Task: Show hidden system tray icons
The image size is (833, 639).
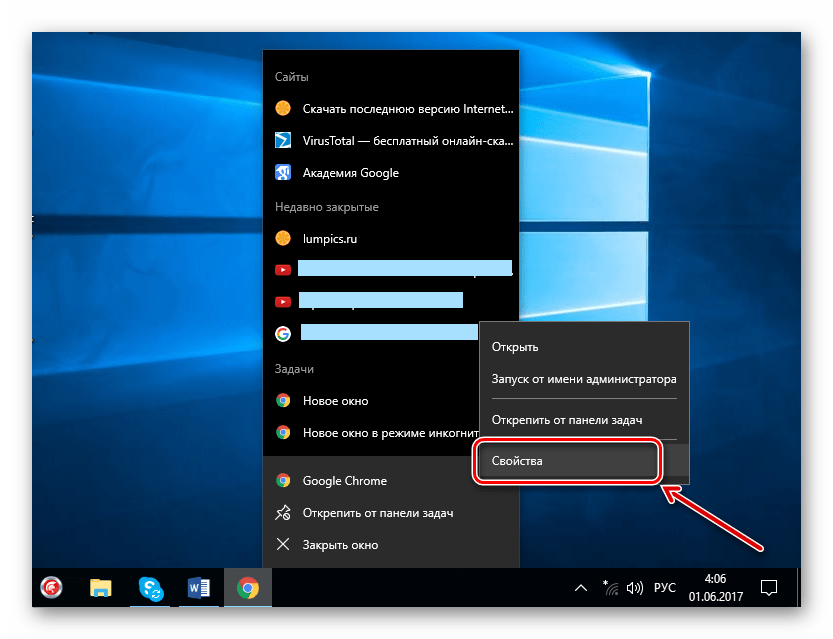Action: click(579, 588)
